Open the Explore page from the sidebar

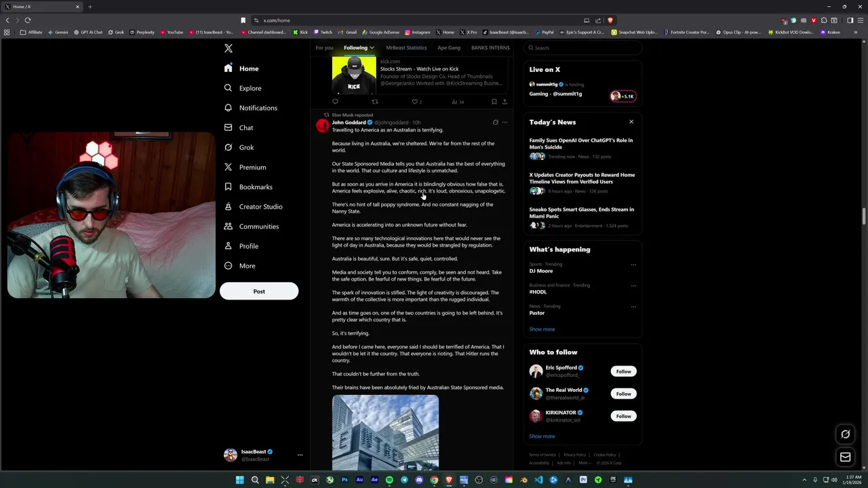pos(243,88)
